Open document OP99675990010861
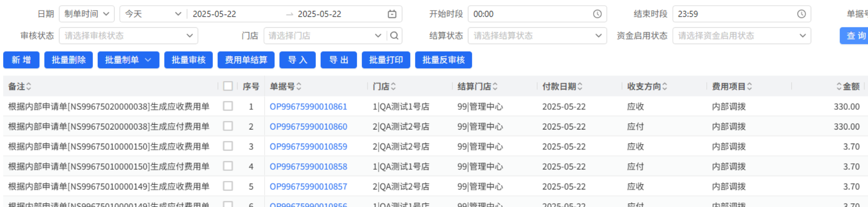 tap(308, 107)
